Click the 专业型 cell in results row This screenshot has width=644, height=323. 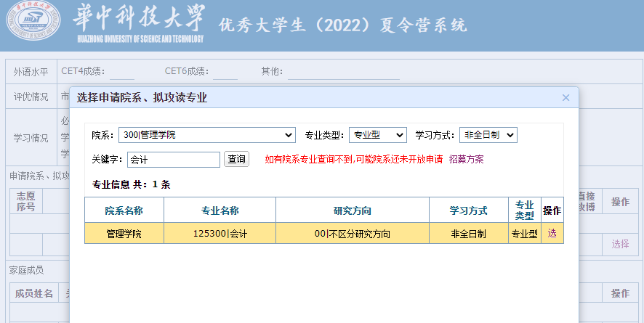point(525,234)
